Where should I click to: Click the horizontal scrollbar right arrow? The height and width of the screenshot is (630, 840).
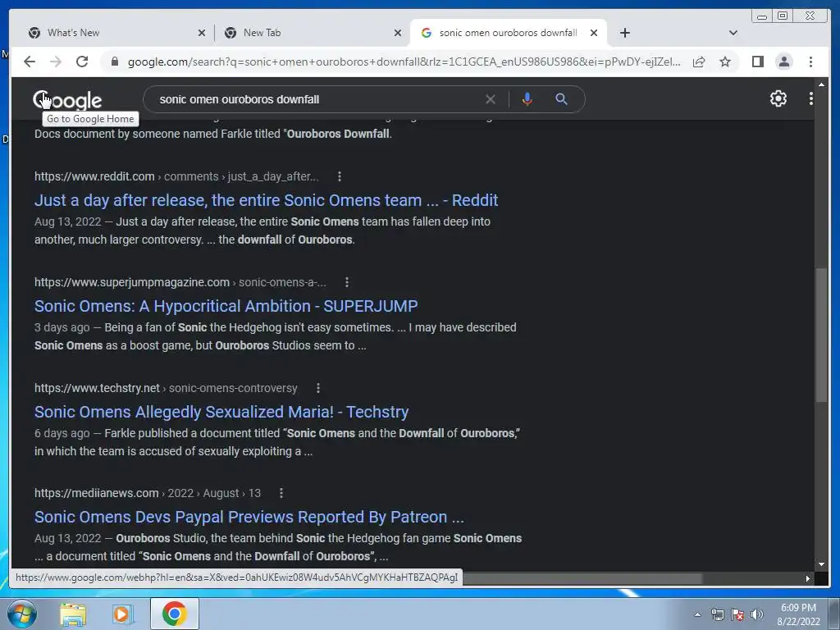click(808, 578)
